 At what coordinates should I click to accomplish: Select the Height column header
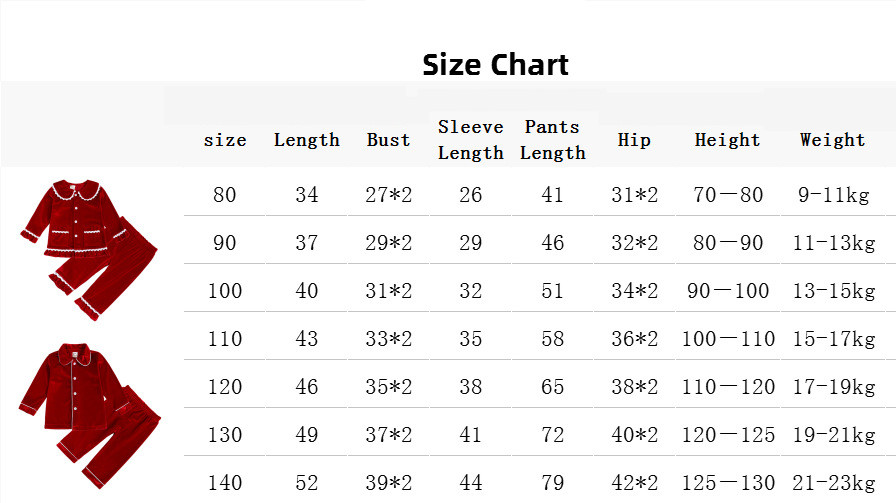(727, 140)
